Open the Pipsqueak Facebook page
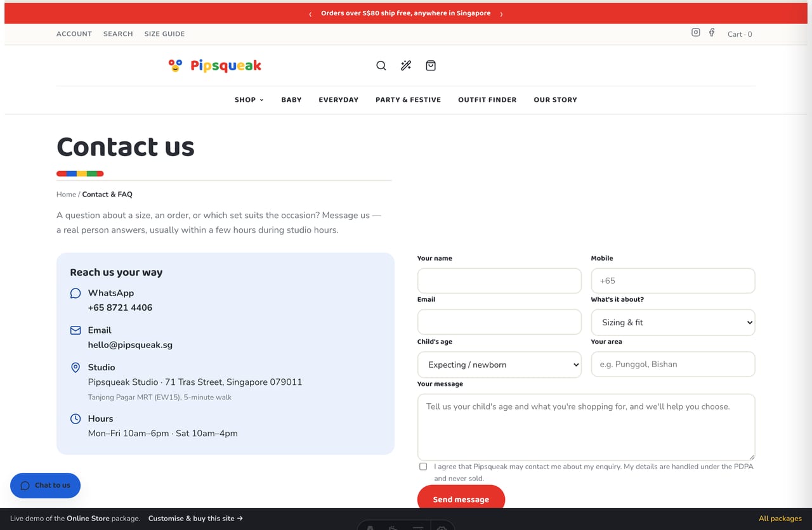This screenshot has width=812, height=530. [712, 32]
